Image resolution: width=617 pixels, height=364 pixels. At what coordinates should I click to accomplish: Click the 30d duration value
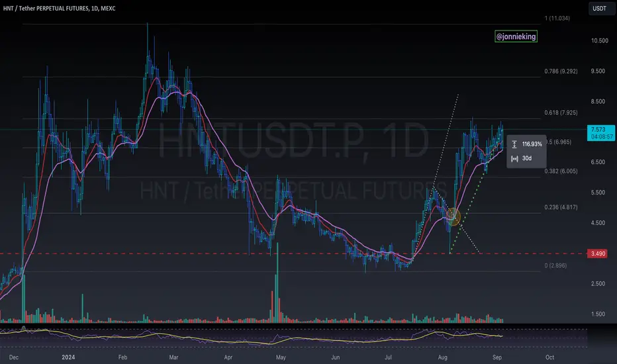526,158
